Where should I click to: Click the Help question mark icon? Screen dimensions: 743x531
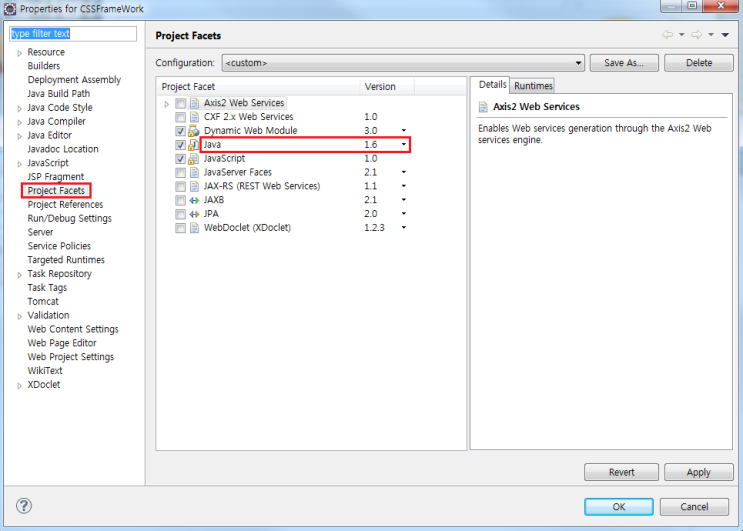(x=24, y=505)
